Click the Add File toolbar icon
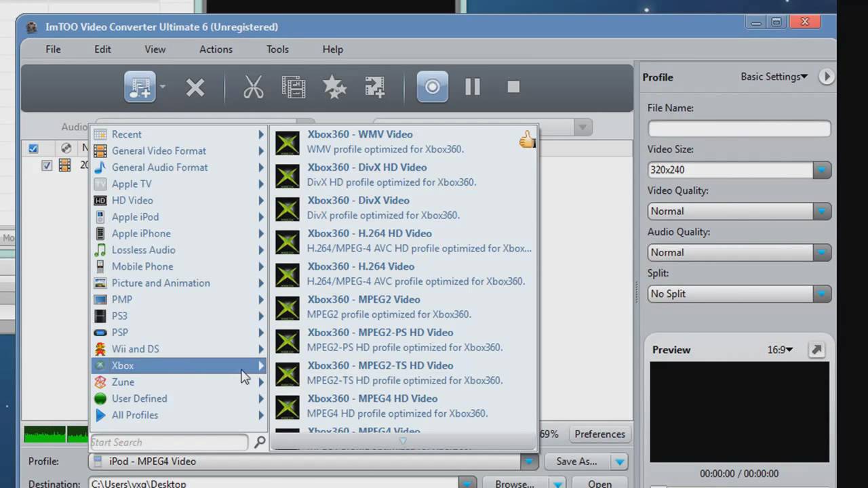Image resolution: width=868 pixels, height=488 pixels. coord(140,87)
